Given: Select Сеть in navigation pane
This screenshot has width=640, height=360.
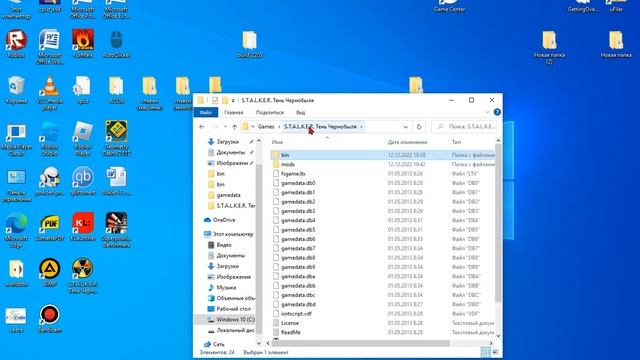Looking at the screenshot, I should (x=218, y=344).
